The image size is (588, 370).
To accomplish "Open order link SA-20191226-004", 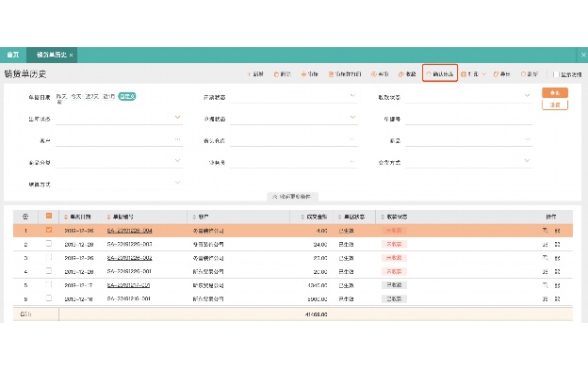I will 129,231.
